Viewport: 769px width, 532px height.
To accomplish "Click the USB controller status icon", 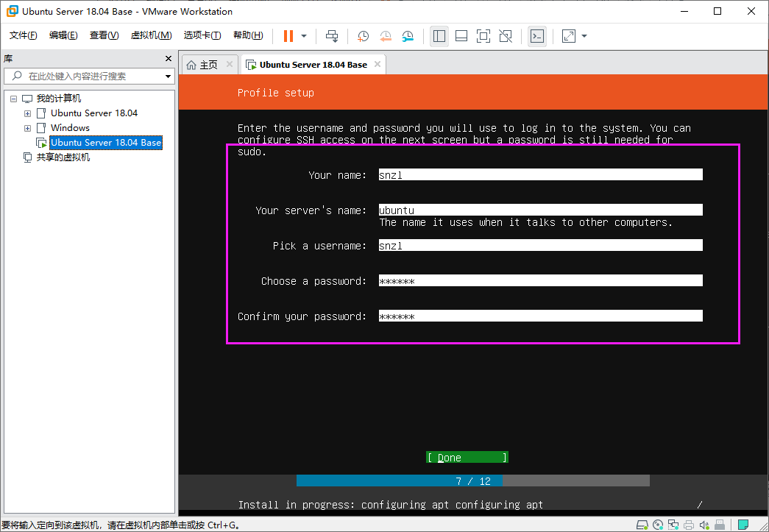I will point(720,525).
